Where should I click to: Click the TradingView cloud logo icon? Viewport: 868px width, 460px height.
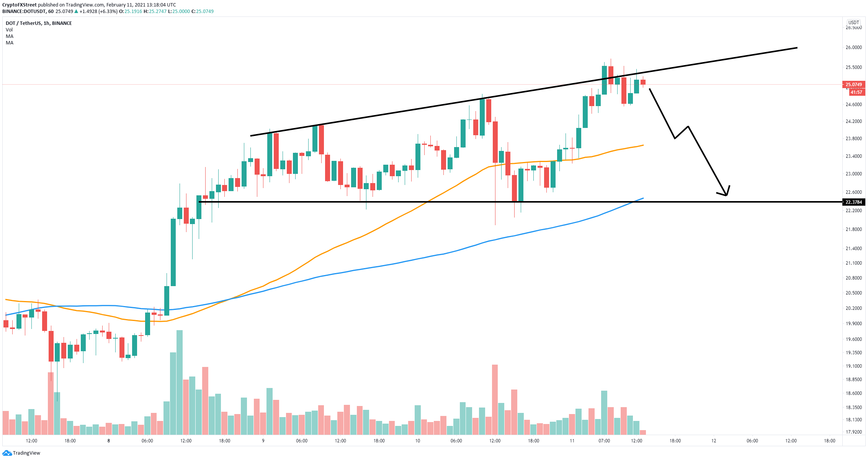(x=7, y=453)
